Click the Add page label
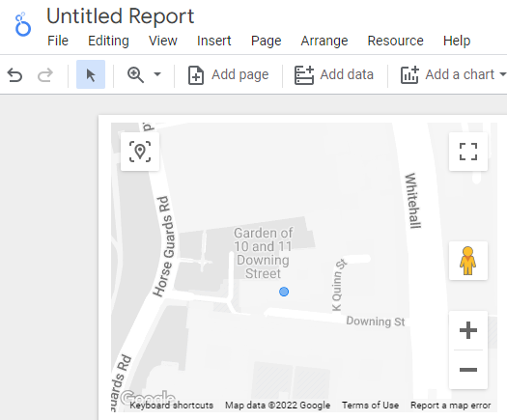 [x=239, y=74]
